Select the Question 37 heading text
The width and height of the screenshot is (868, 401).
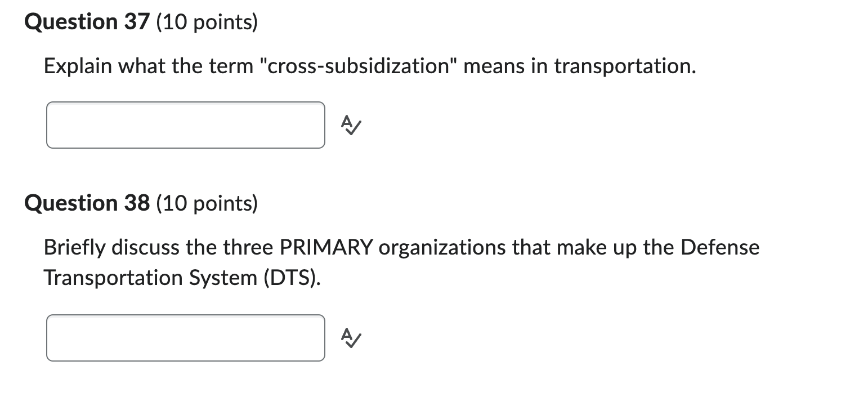pos(85,21)
